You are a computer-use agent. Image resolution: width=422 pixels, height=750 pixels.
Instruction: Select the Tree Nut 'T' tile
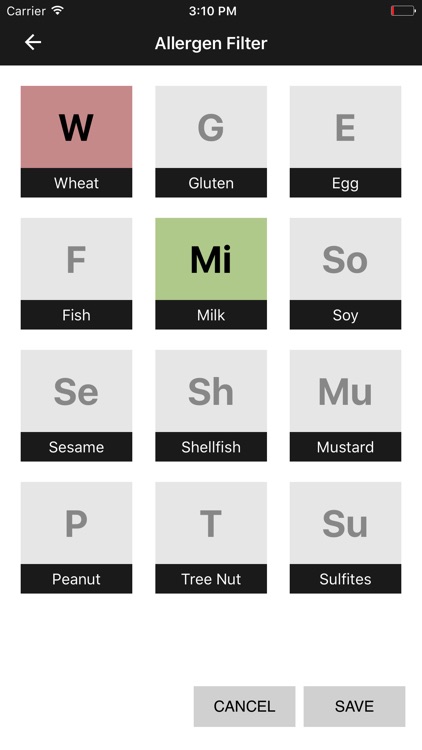tap(211, 538)
